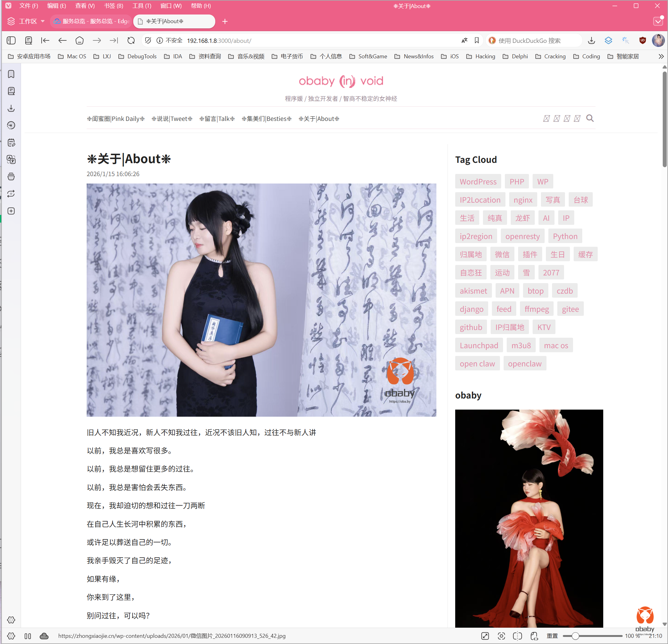Click the WordPress tag link
The height and width of the screenshot is (644, 668).
(478, 181)
